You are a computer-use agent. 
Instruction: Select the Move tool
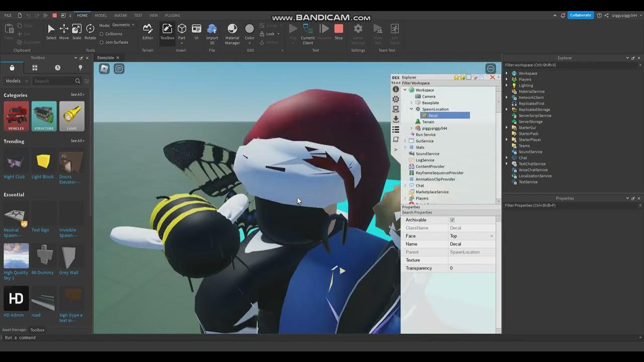click(64, 31)
